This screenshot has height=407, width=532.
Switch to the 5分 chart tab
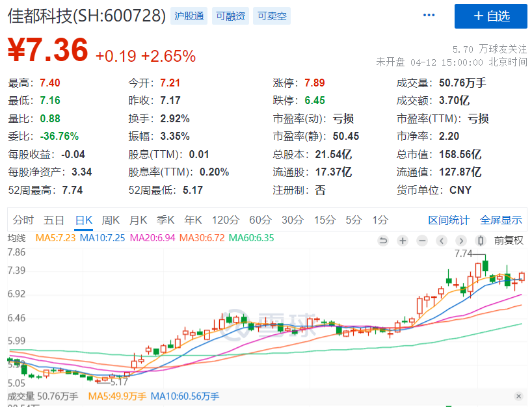tap(354, 220)
